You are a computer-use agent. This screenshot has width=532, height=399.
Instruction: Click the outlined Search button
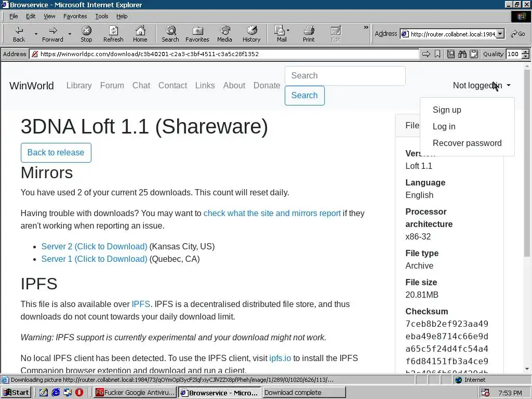coord(304,96)
